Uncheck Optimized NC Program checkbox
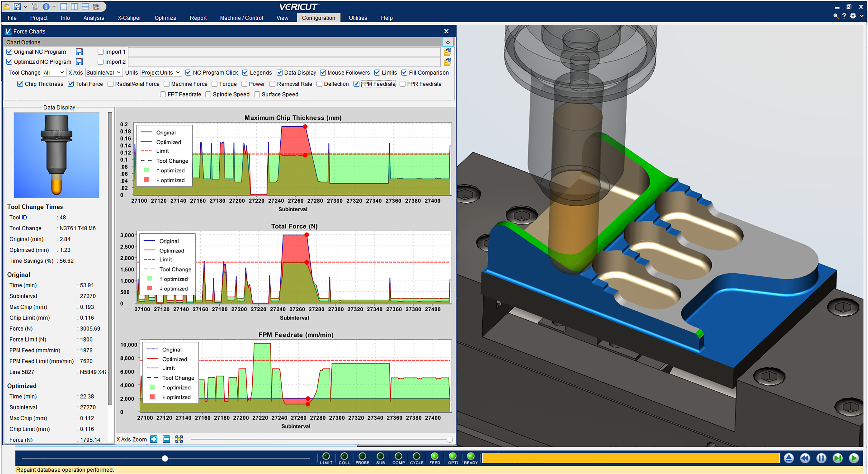 click(9, 62)
